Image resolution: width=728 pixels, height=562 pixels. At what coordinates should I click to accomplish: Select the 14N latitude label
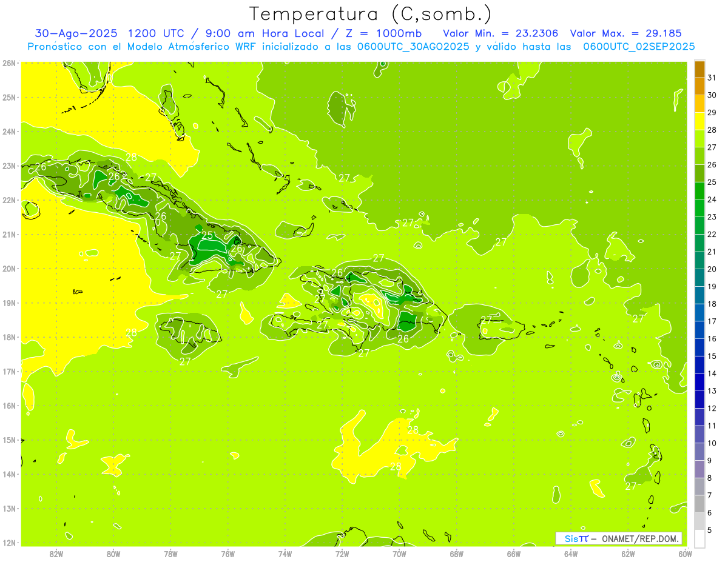pos(8,474)
